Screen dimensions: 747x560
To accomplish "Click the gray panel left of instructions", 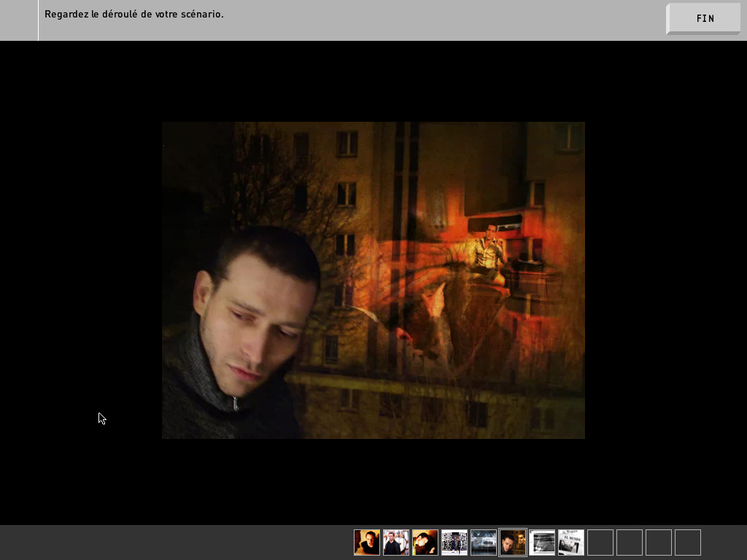I will tap(19, 20).
